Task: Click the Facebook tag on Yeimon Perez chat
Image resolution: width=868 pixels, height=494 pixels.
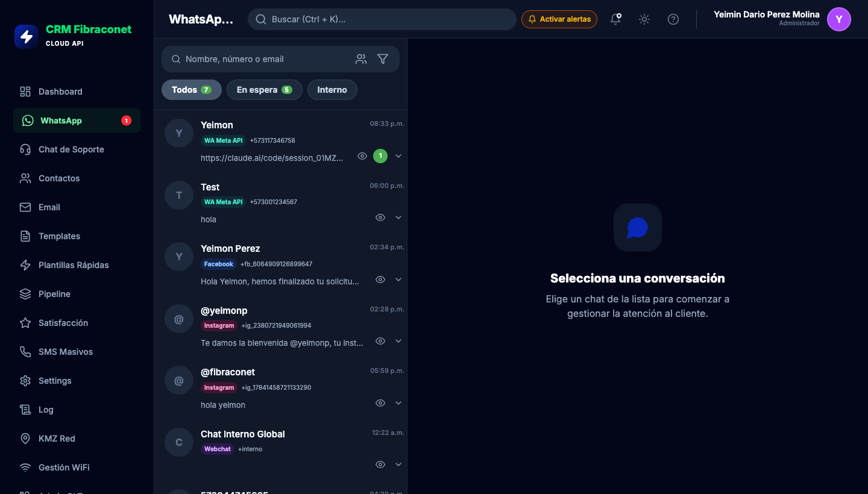Action: coord(219,264)
